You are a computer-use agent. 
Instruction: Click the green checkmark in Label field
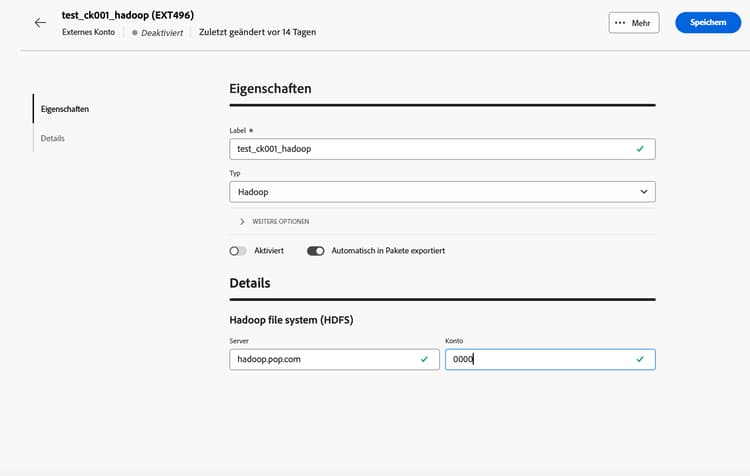tap(640, 148)
